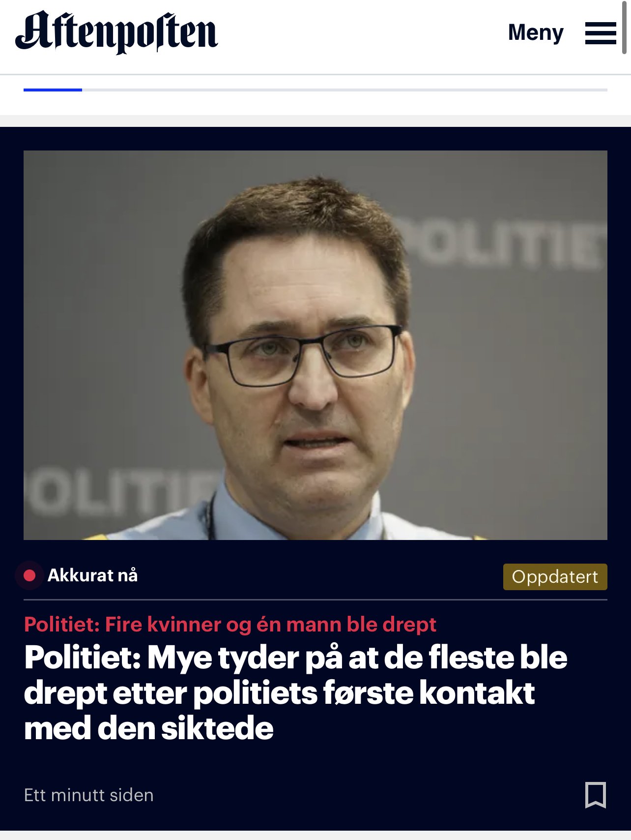Screen dimensions: 631x840
Task: Click the thin divider line below Akkurat nå
Action: pos(315,600)
